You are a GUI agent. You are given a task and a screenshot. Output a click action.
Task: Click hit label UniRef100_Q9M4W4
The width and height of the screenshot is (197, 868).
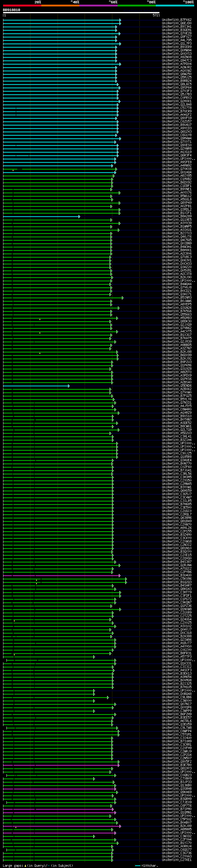(177, 139)
